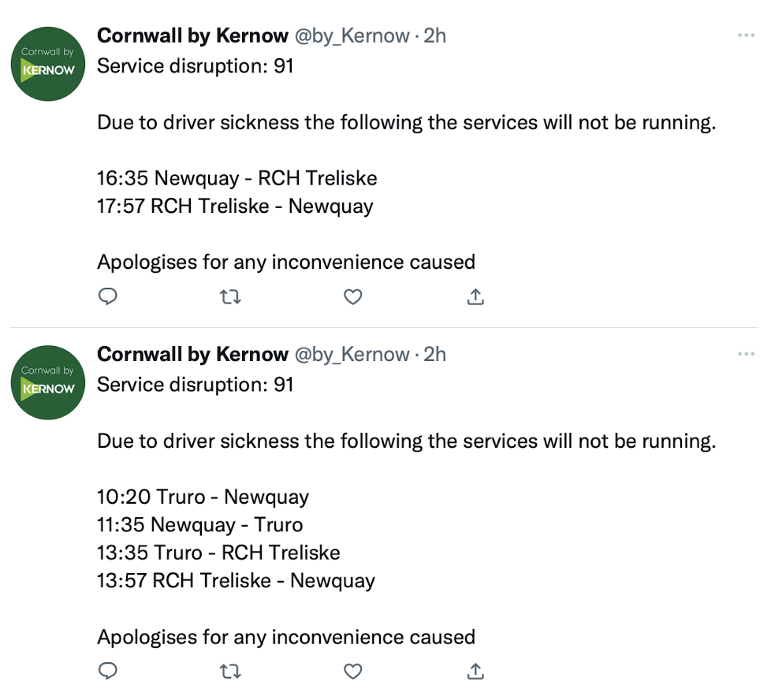Retweet the 16:35 Newquay disruption tweet
The width and height of the screenshot is (782, 700).
(x=230, y=296)
